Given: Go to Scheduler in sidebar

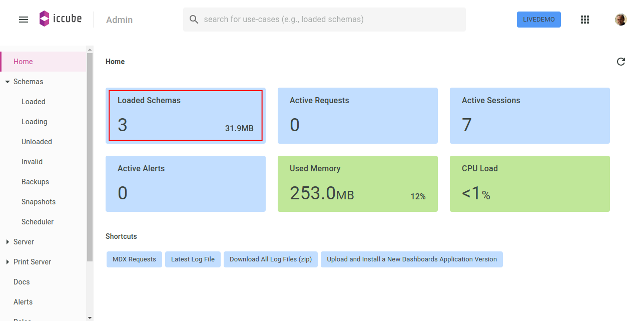Looking at the screenshot, I should pyautogui.click(x=38, y=222).
